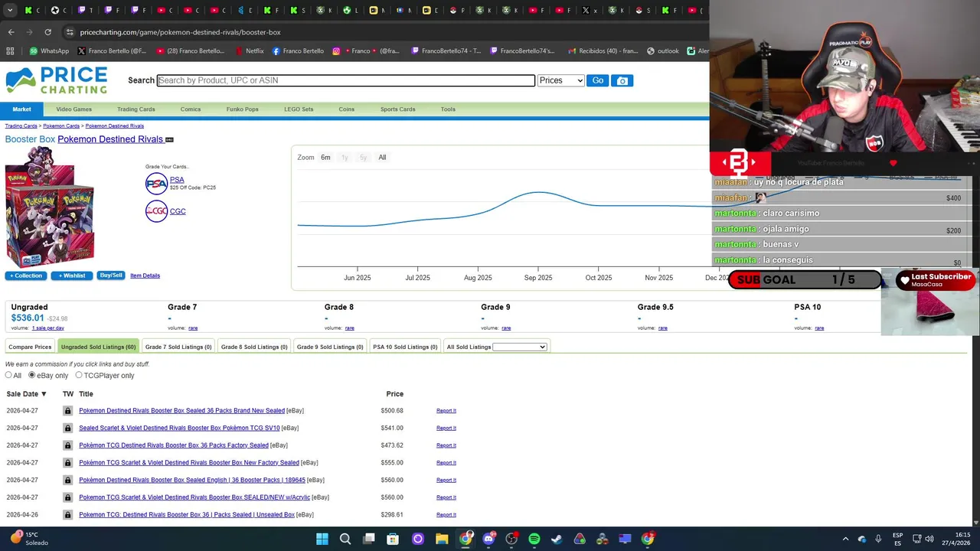Open the Tools menu tab
The image size is (980, 551).
coord(448,109)
